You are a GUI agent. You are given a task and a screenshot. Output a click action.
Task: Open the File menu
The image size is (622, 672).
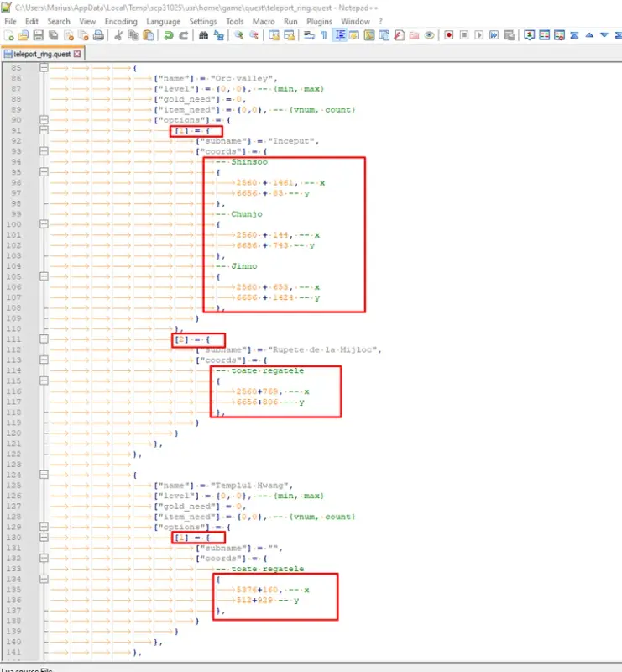coord(10,22)
